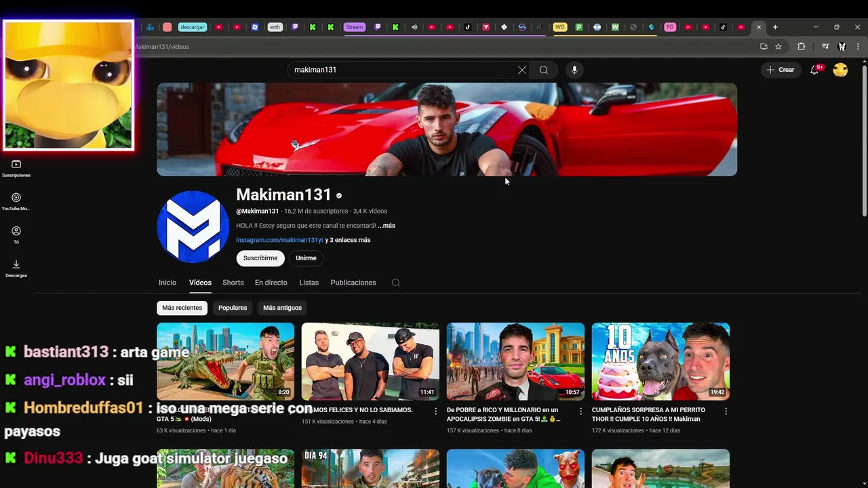Select the Vídeos channel tab

200,283
